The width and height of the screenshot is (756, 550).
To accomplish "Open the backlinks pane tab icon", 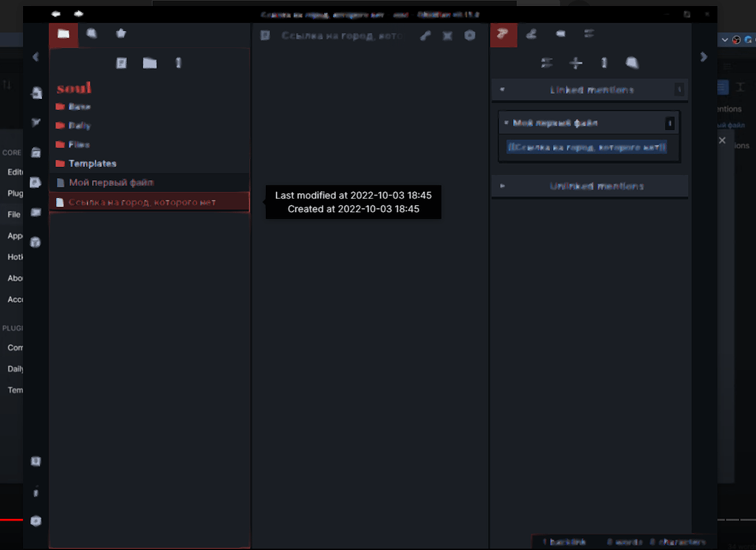I will click(504, 34).
